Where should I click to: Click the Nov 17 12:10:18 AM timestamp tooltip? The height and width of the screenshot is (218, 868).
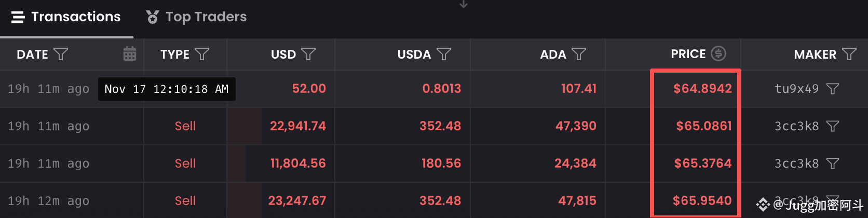coord(166,89)
